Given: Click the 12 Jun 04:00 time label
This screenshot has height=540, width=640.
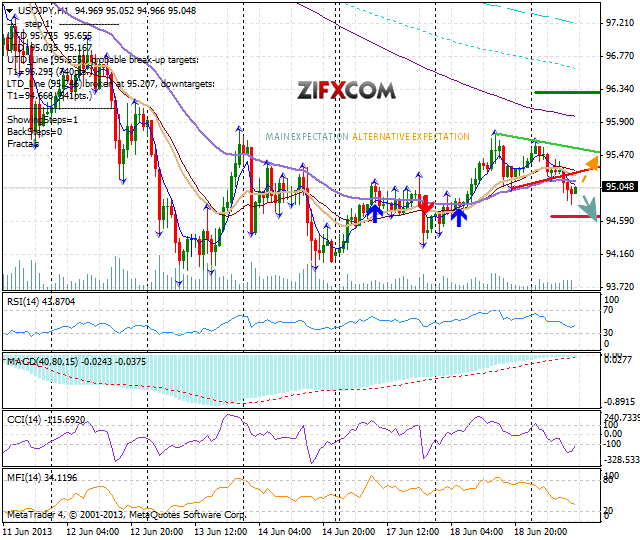Looking at the screenshot, I should point(92,532).
